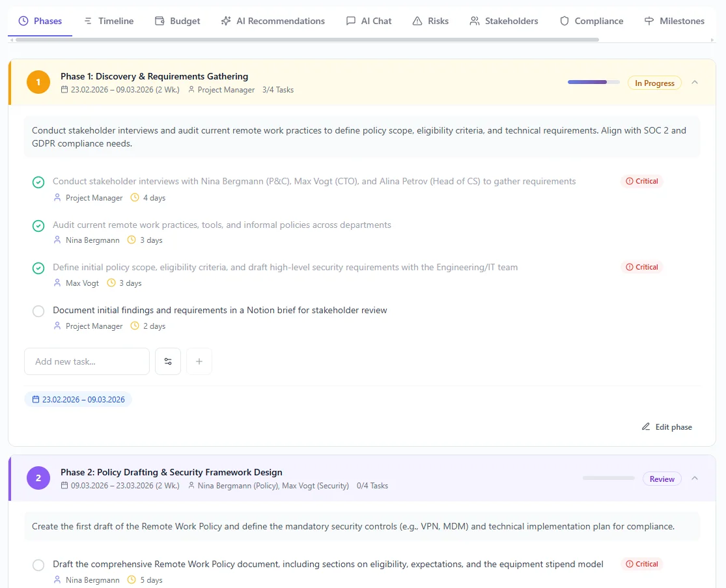726x588 pixels.
Task: Collapse Phase 2 using its chevron
Action: point(695,479)
